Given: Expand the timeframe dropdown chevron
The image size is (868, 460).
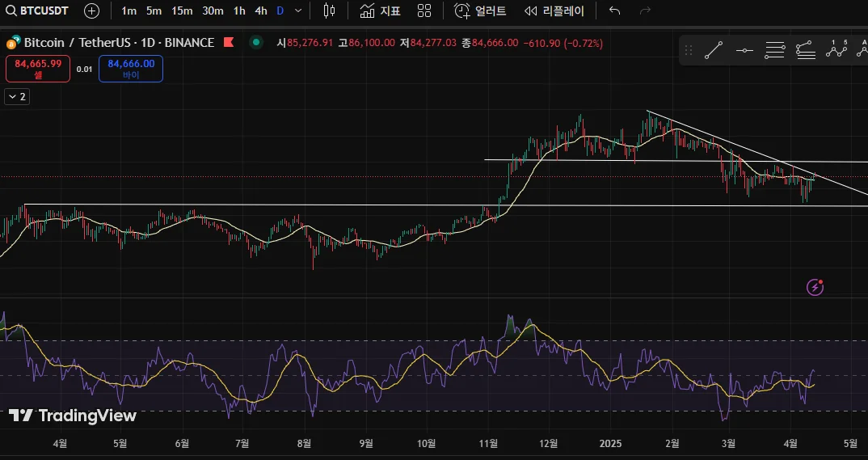Looking at the screenshot, I should pos(298,11).
